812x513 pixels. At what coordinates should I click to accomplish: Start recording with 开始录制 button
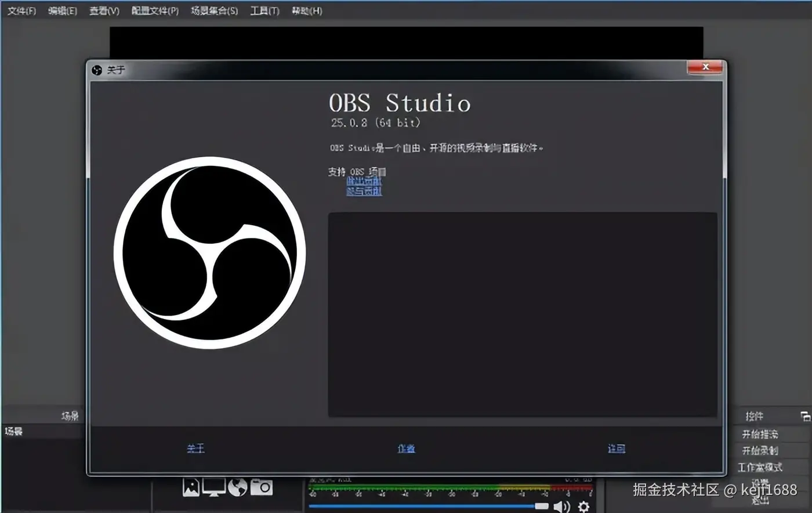760,450
